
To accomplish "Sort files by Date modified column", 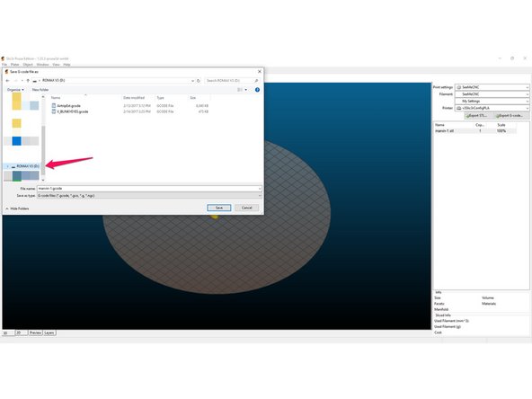I will pos(134,98).
